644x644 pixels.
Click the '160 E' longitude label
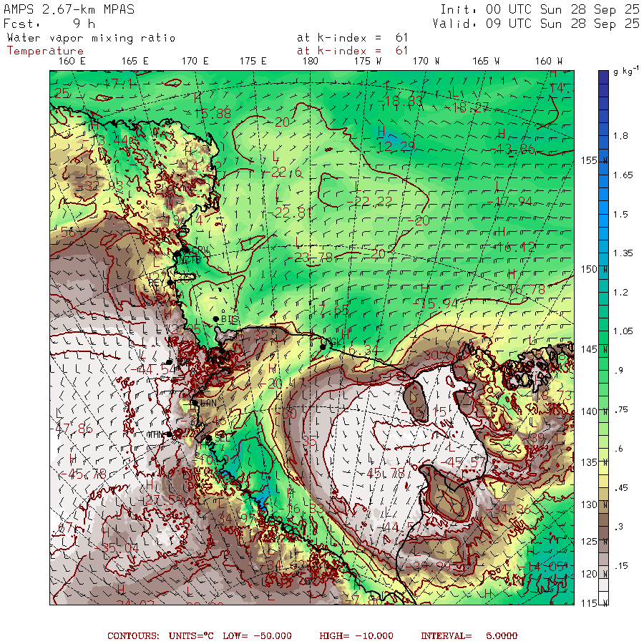tap(72, 62)
